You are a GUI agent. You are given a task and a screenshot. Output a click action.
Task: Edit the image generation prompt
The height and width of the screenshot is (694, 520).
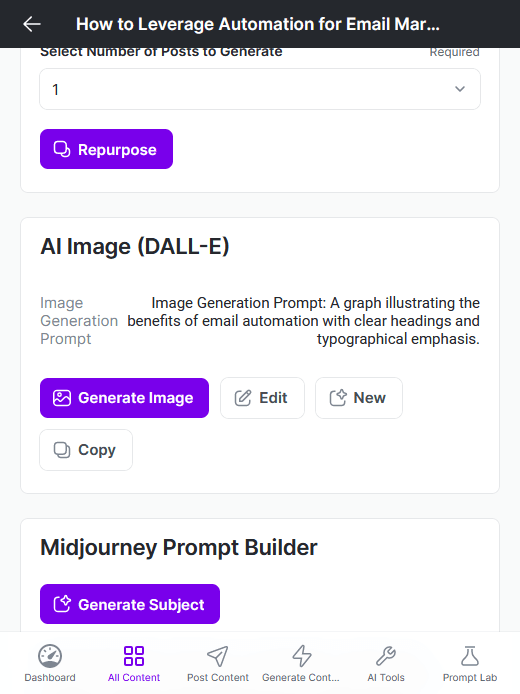pyautogui.click(x=262, y=398)
